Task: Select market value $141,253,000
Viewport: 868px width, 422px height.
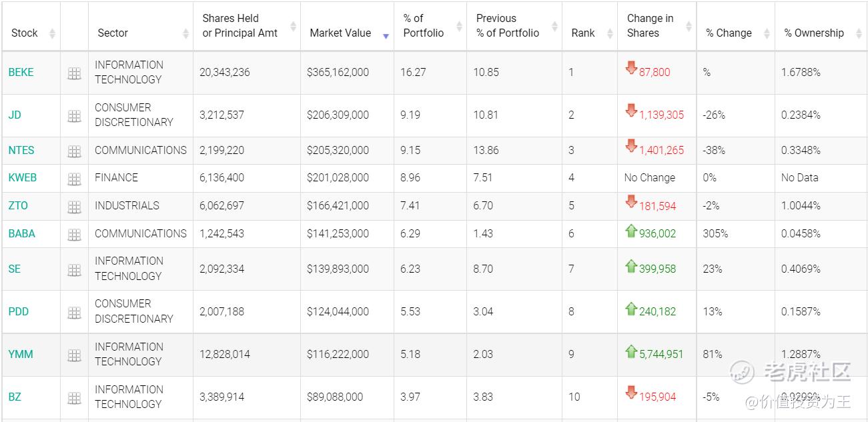Action: coord(338,233)
